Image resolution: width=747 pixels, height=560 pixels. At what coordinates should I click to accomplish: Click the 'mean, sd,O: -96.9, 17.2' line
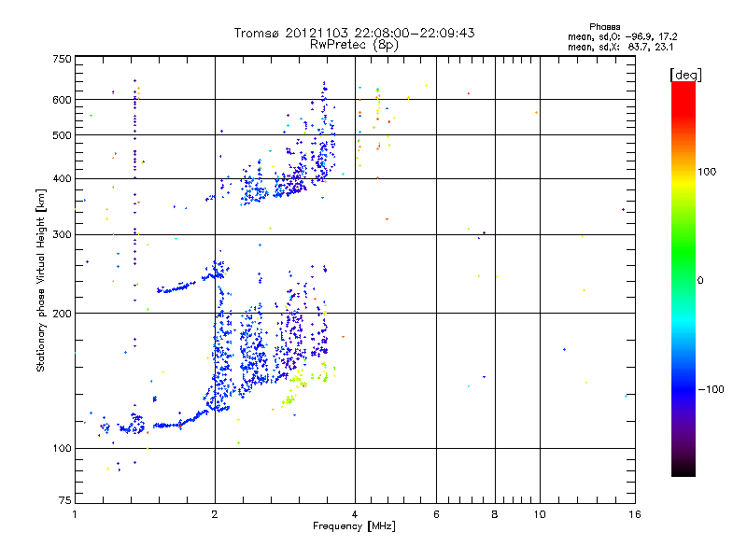pyautogui.click(x=622, y=36)
